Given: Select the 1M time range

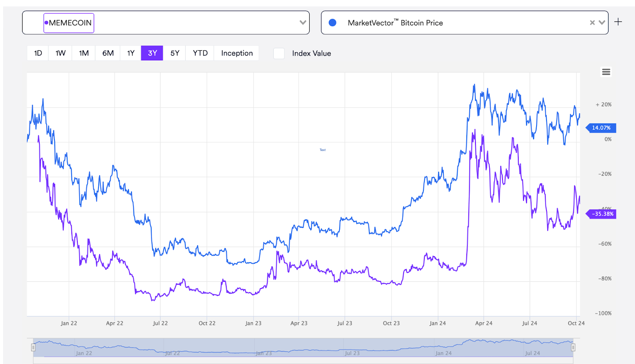Looking at the screenshot, I should pos(84,53).
